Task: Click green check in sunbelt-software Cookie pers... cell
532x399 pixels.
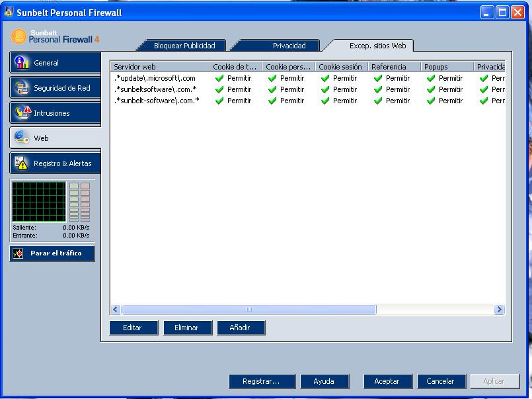Action: tap(272, 101)
